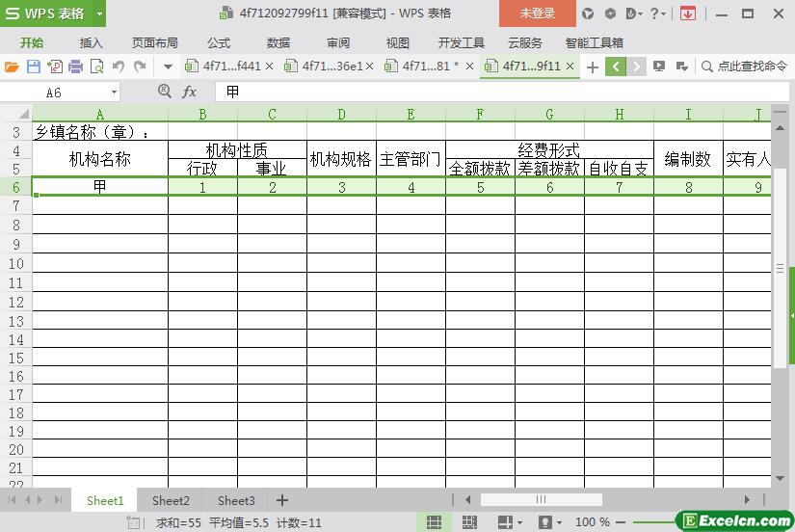Switch to page break preview in status bar
Image resolution: width=795 pixels, height=532 pixels.
coord(469,521)
